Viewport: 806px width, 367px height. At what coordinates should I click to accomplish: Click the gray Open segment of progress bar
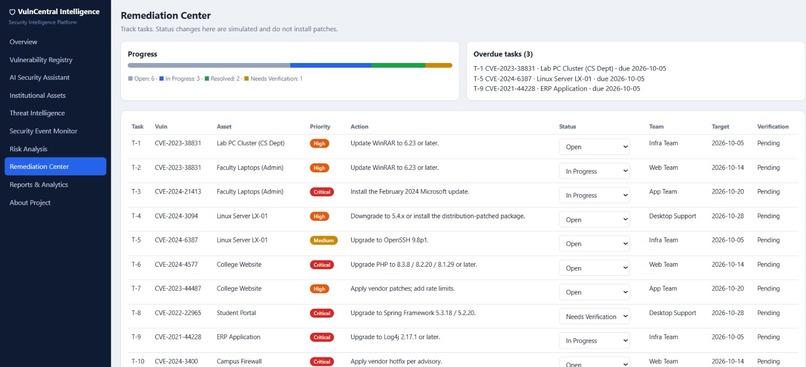[x=209, y=65]
